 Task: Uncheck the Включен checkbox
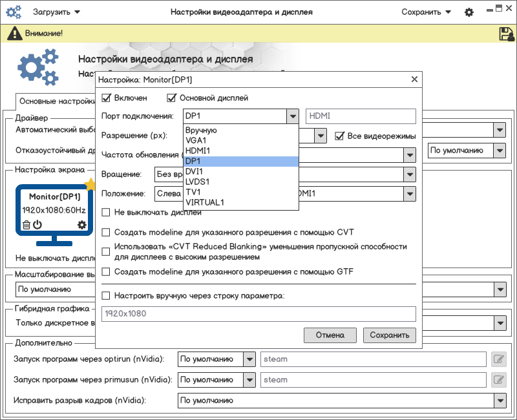coord(107,98)
